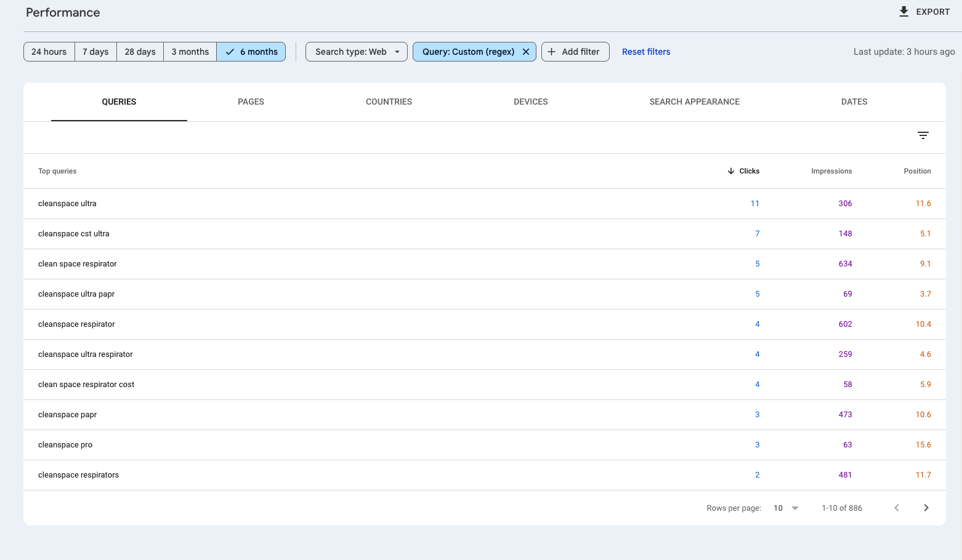
Task: Add a new filter
Action: click(575, 52)
